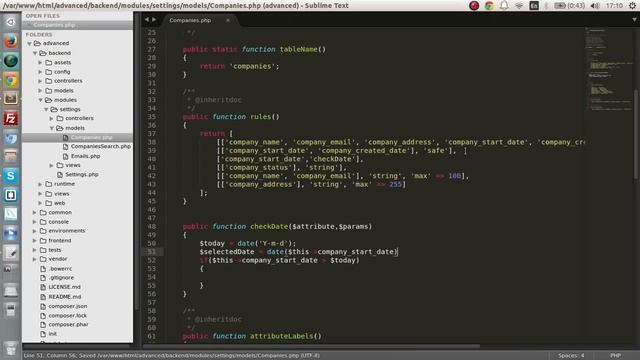Select the console folder
The width and height of the screenshot is (640, 360).
pos(58,222)
